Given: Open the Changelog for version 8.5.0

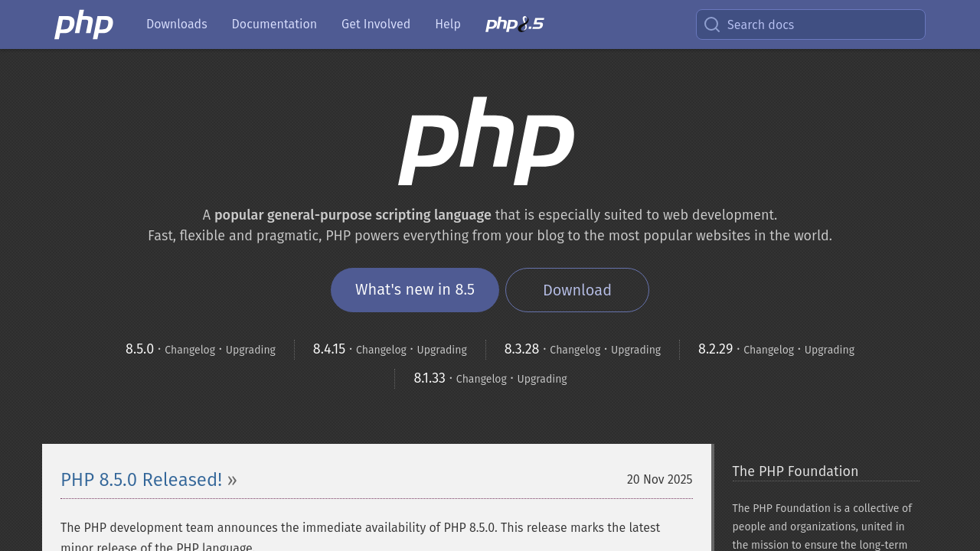Looking at the screenshot, I should (x=190, y=349).
